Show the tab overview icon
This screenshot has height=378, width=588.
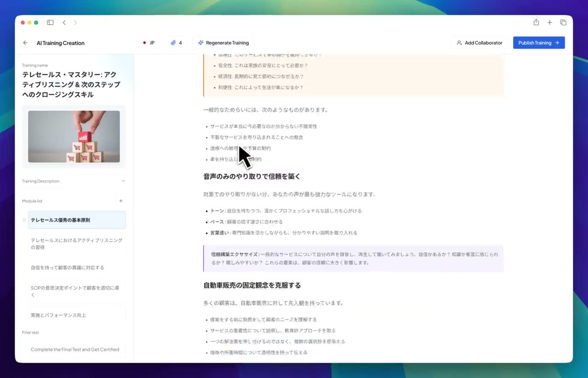[x=563, y=23]
